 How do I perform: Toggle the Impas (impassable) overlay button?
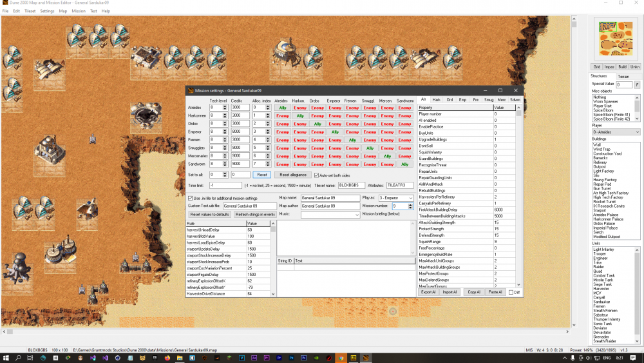point(609,66)
